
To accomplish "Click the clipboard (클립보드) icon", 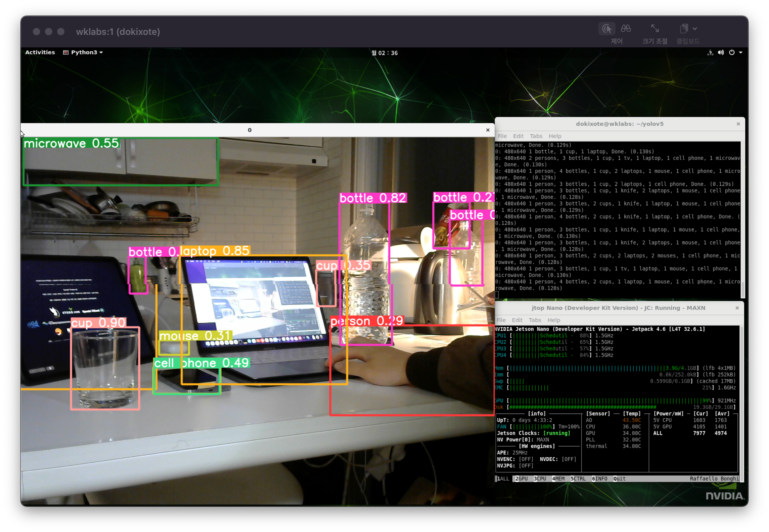I will pos(684,29).
